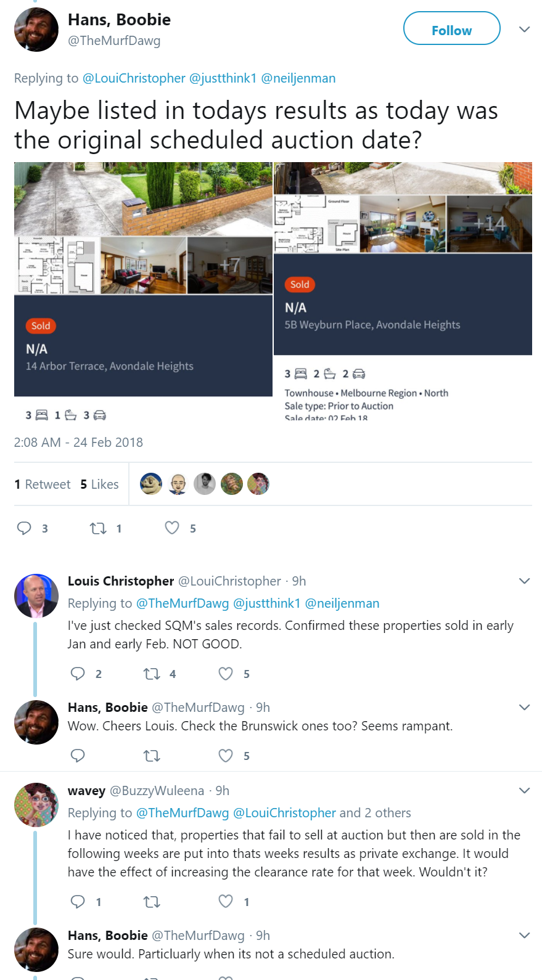Open the 5B Weyburn Place listing image
The image size is (542, 980).
(403, 259)
